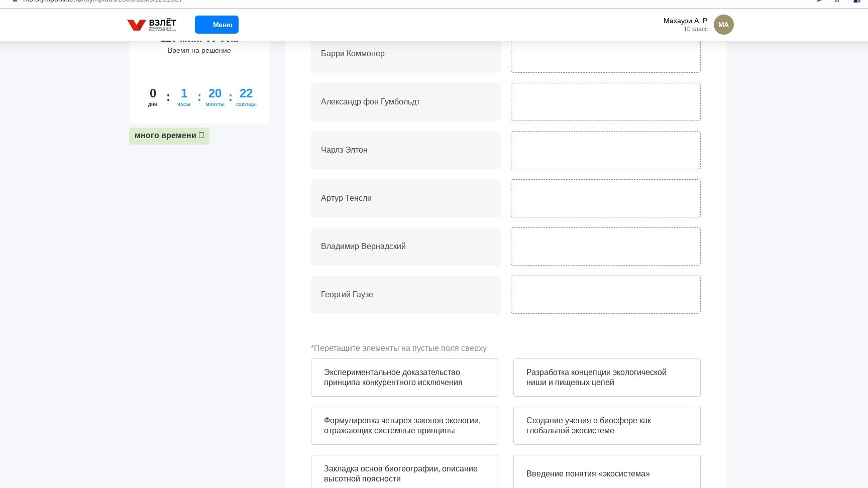Open the Меню button
The width and height of the screenshot is (868, 488).
pos(216,25)
